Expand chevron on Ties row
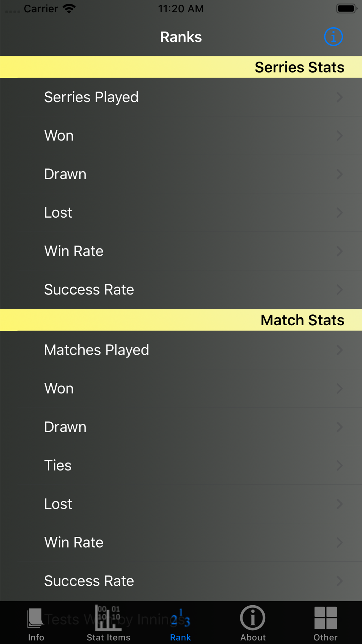Image resolution: width=362 pixels, height=644 pixels. coord(339,465)
